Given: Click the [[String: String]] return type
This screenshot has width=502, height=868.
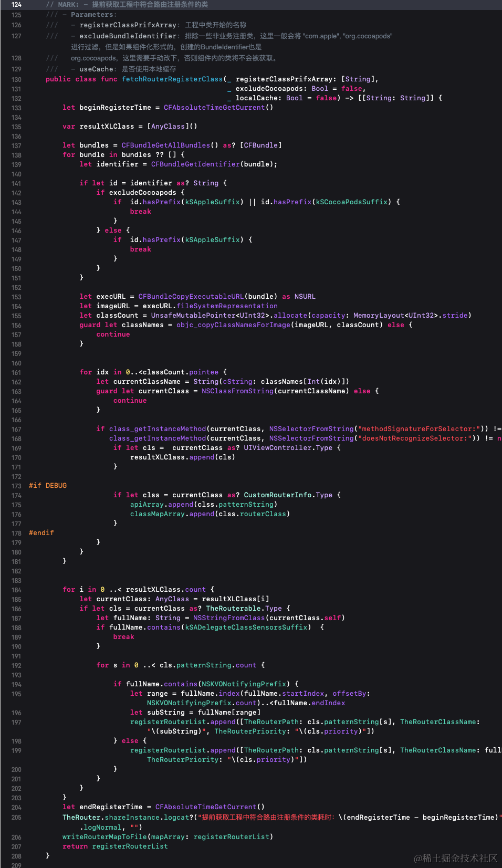Looking at the screenshot, I should click(x=396, y=98).
